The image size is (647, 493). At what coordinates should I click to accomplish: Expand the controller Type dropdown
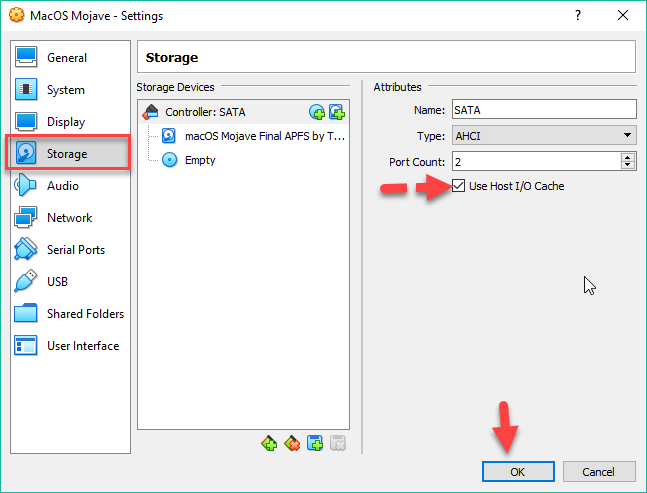coord(543,135)
